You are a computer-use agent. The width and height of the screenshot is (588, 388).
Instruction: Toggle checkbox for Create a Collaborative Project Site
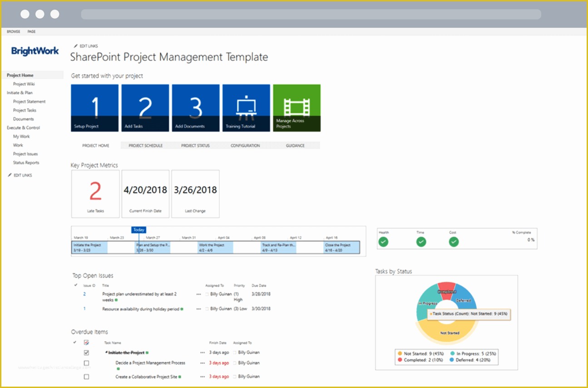pyautogui.click(x=86, y=377)
